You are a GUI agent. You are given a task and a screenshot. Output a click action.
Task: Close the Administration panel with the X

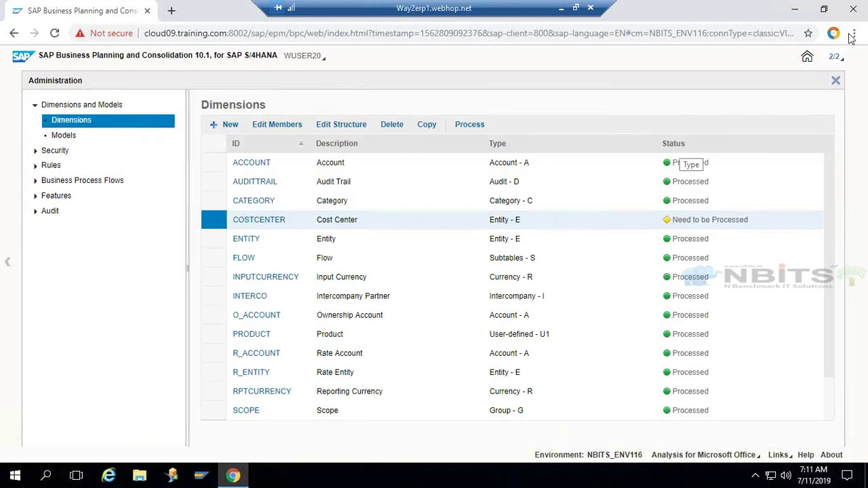pyautogui.click(x=835, y=81)
